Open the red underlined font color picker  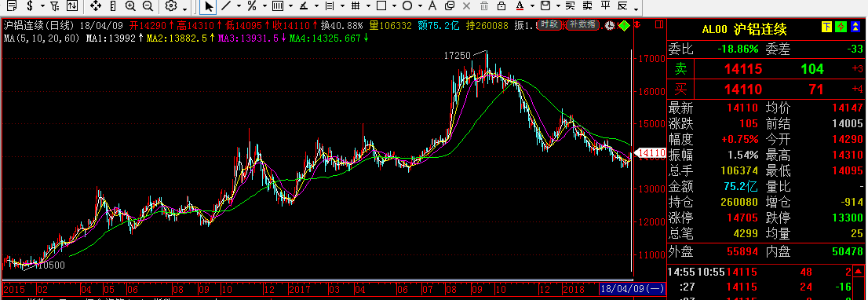[x=520, y=6]
